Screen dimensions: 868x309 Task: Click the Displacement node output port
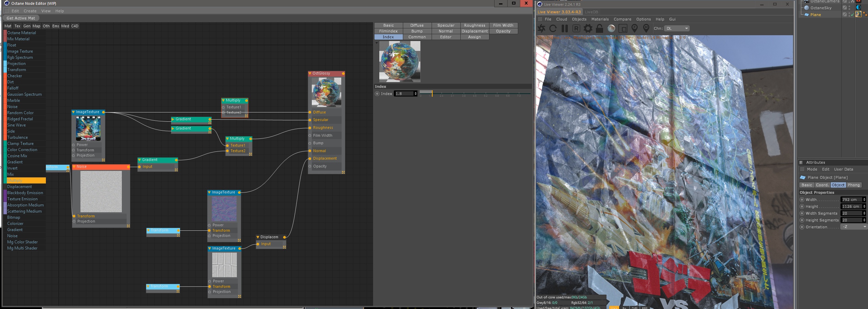284,237
